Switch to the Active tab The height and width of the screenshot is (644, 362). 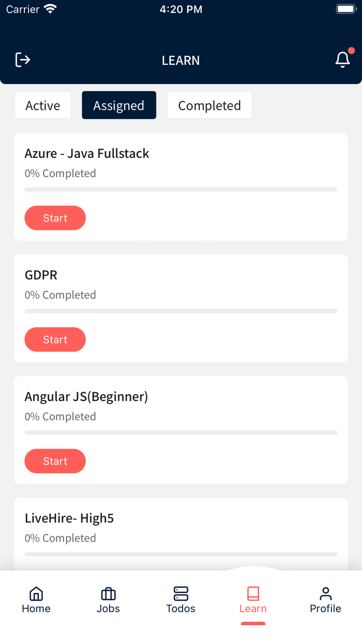click(x=43, y=106)
